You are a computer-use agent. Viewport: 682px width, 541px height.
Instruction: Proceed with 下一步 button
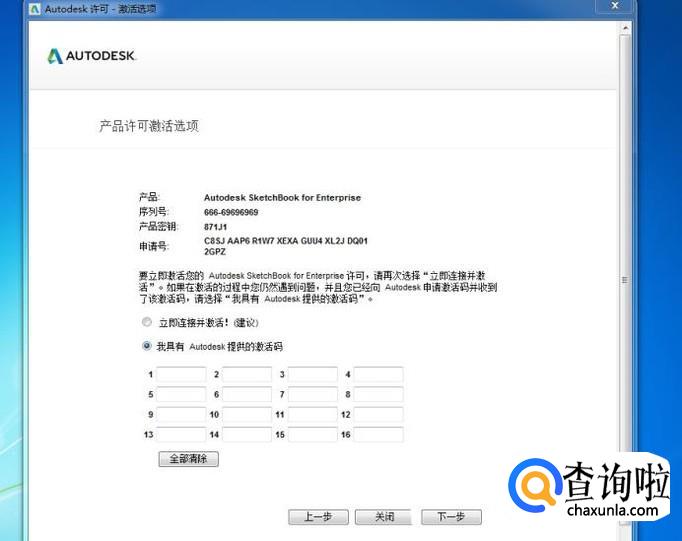(x=451, y=517)
